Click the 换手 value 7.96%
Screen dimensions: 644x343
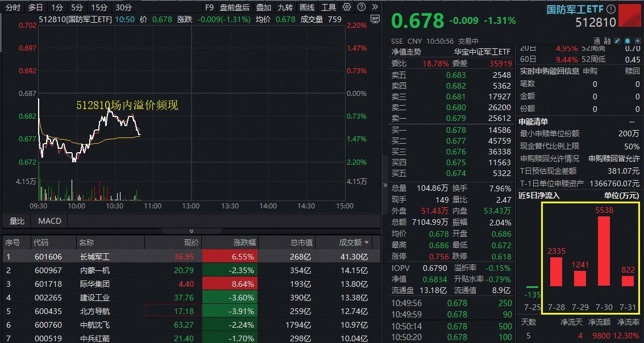pyautogui.click(x=500, y=189)
